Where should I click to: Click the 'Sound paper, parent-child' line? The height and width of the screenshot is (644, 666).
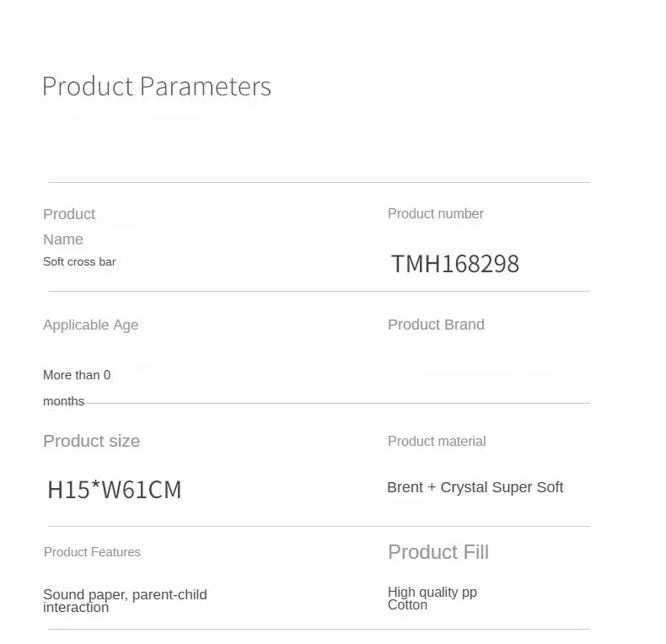tap(125, 594)
